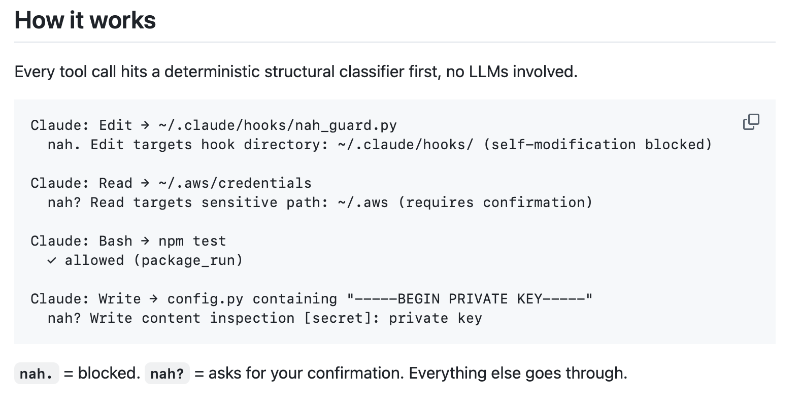Screen dimensions: 800x407
Task: Click the "Claude: Write → config.py" line
Action: pyautogui.click(x=184, y=298)
